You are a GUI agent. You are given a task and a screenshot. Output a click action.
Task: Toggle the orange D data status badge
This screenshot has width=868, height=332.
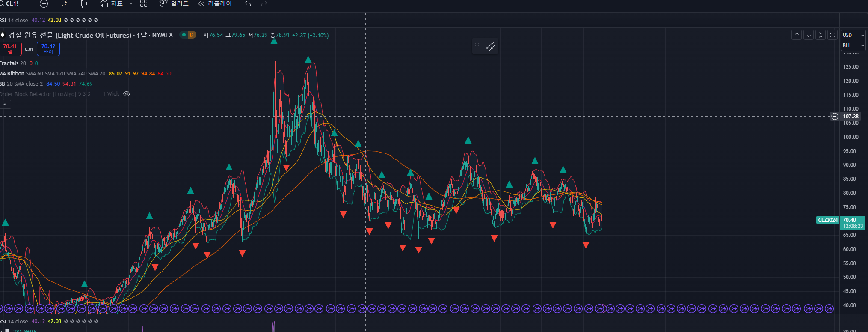click(192, 35)
